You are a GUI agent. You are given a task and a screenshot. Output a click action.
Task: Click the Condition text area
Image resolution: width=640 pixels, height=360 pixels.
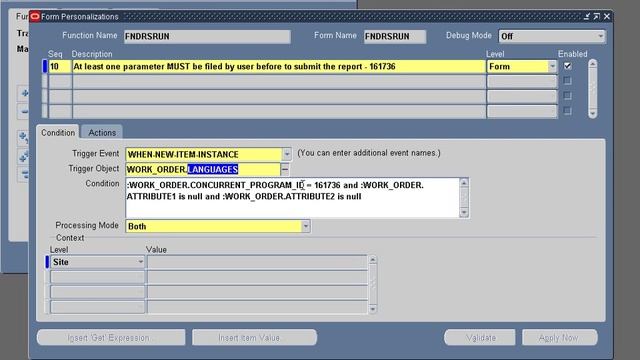293,198
